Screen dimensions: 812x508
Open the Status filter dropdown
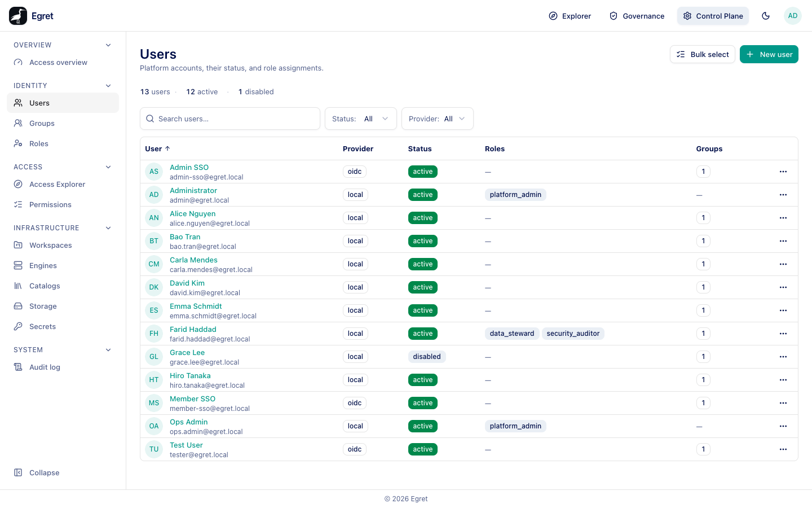pyautogui.click(x=361, y=119)
